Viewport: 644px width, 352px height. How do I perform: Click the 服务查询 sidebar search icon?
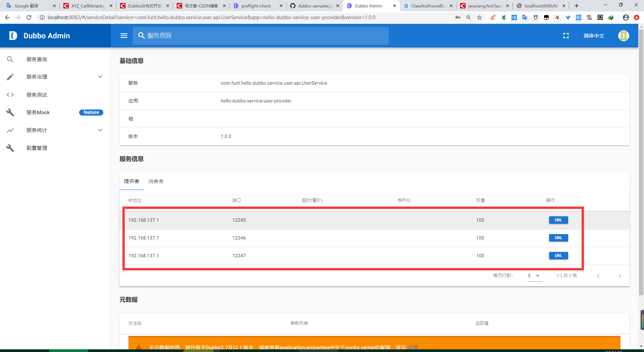tap(10, 59)
